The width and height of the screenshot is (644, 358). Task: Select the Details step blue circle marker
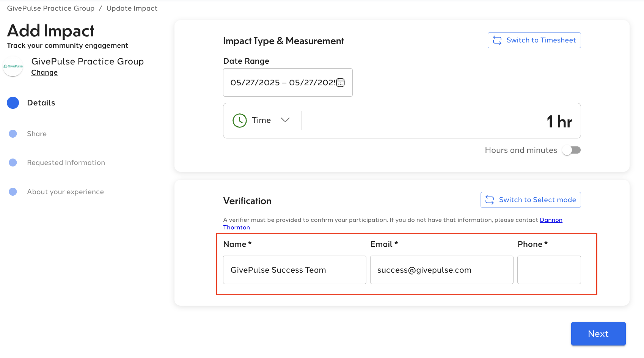click(x=13, y=103)
